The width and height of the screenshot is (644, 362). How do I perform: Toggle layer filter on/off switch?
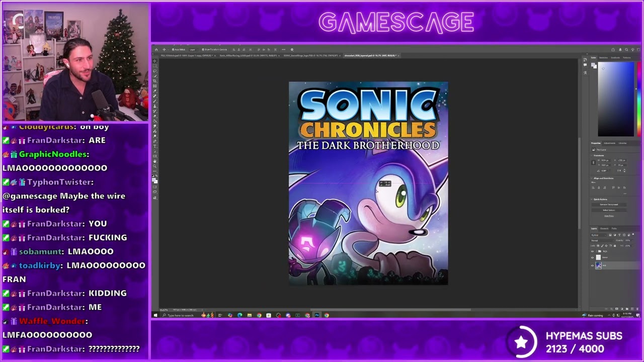[633, 234]
